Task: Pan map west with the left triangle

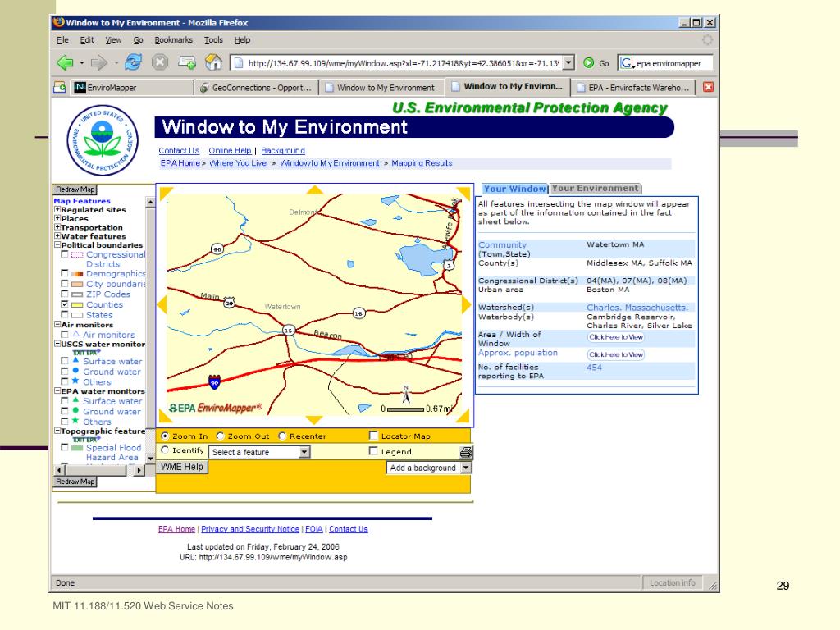Action: (x=162, y=305)
